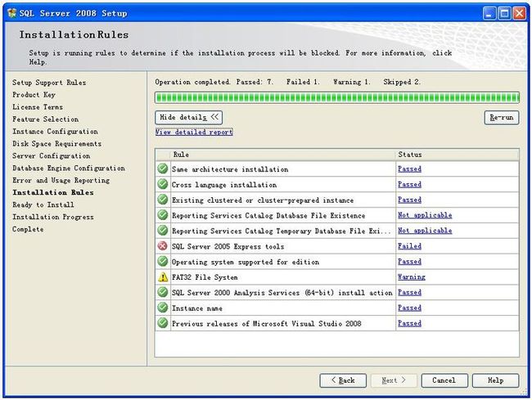Click the Cancel button
Screen dimensions: 532x400
click(444, 380)
